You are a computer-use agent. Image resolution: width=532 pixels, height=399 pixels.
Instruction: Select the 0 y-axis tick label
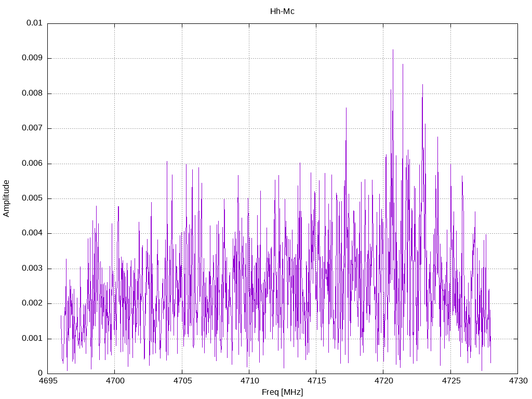(x=40, y=374)
